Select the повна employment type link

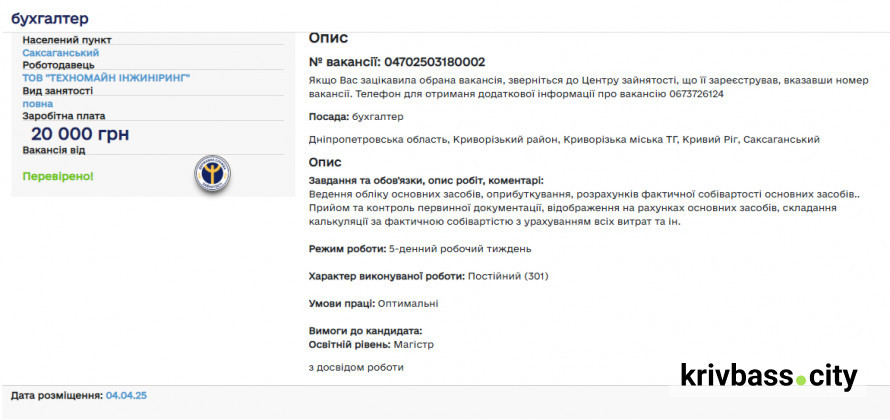coord(38,103)
